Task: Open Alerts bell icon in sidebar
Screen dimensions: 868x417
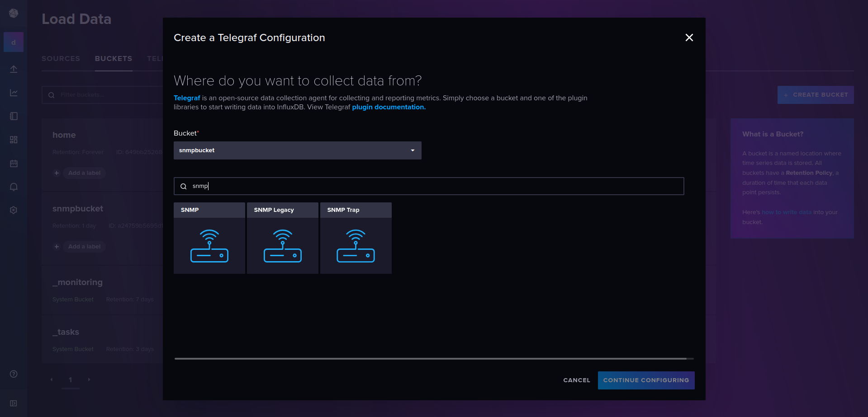Action: coord(14,187)
